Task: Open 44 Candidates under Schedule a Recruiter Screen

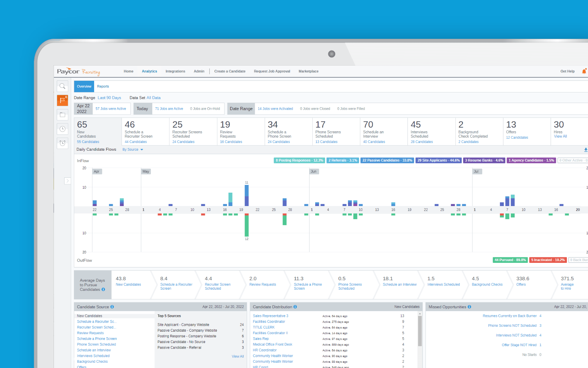Action: tap(136, 142)
